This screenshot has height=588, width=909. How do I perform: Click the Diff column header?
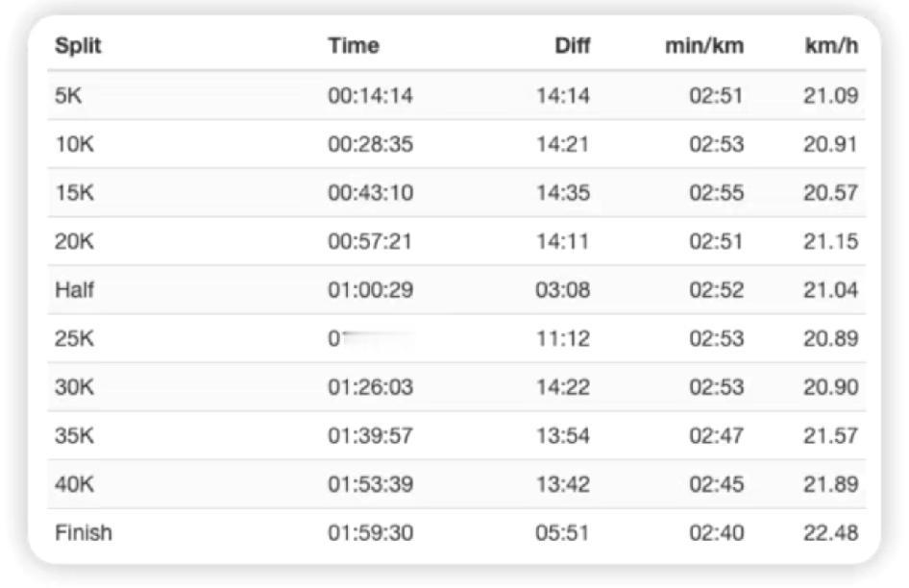click(x=572, y=45)
